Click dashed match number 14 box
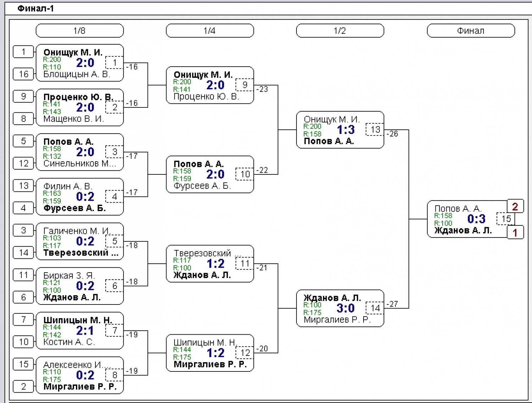Viewport: 532px width, 403px height. 375,308
